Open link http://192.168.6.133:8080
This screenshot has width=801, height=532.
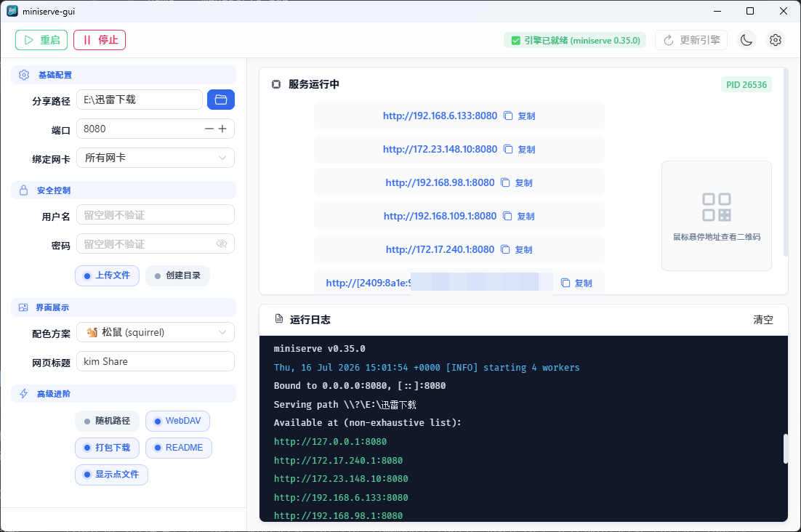[440, 116]
